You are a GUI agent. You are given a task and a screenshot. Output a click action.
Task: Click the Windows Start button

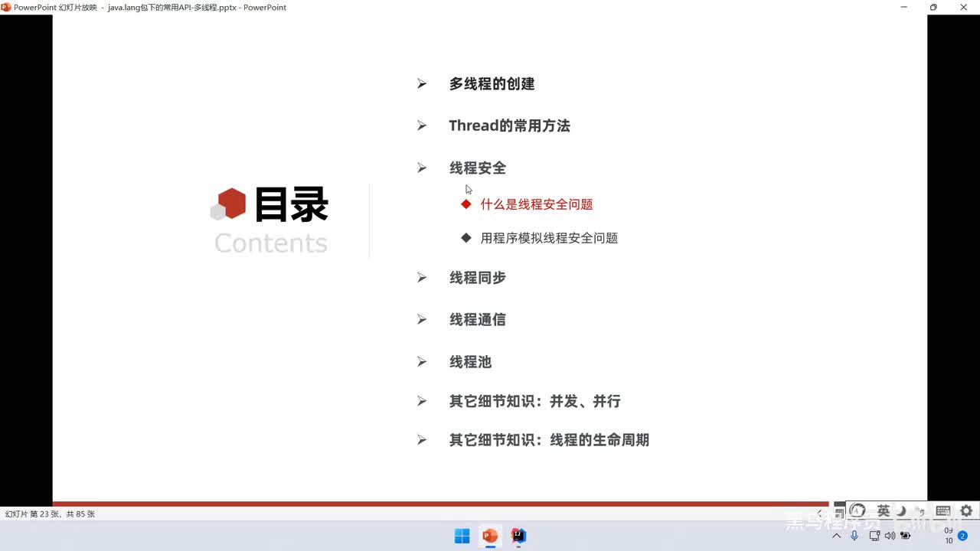(462, 536)
